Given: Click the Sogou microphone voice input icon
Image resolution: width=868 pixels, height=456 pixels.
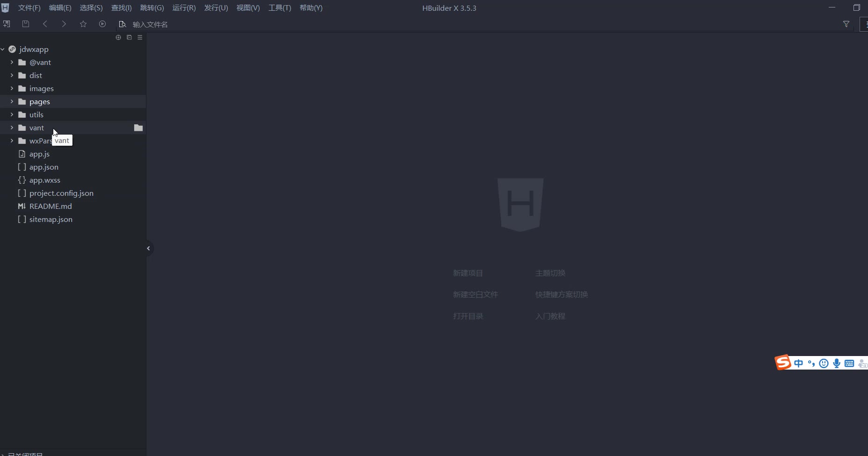Looking at the screenshot, I should point(837,363).
